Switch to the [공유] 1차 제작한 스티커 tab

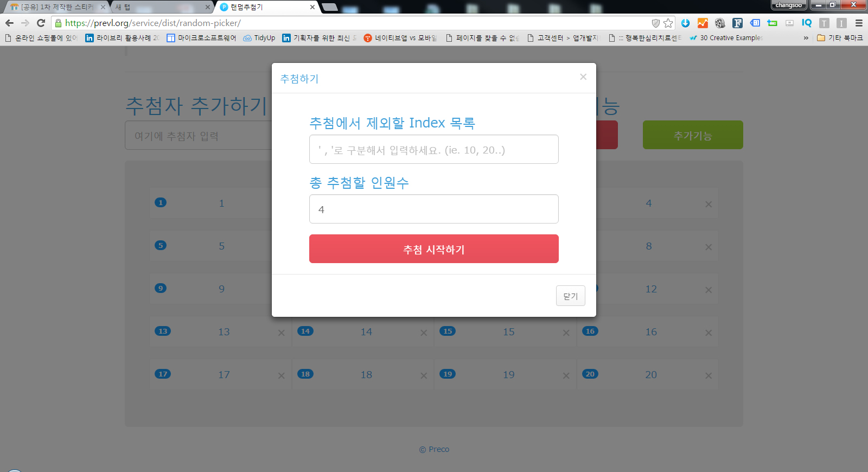(x=54, y=7)
